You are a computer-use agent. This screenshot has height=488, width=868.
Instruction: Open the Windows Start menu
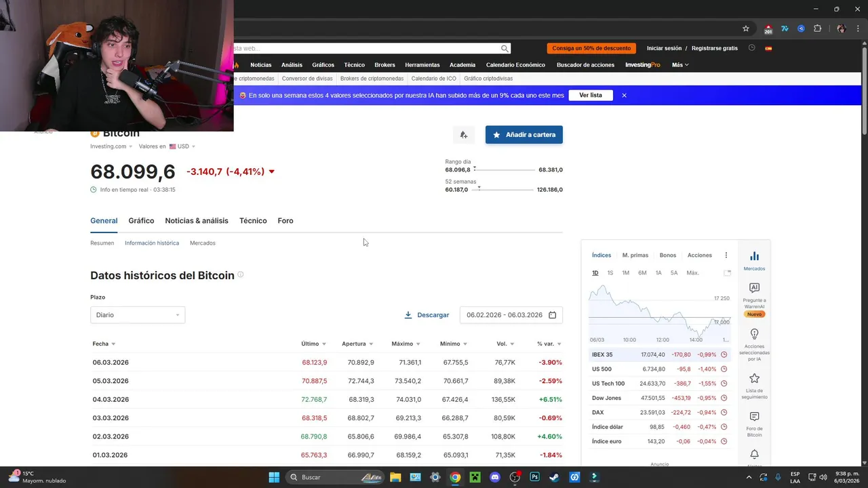274,477
